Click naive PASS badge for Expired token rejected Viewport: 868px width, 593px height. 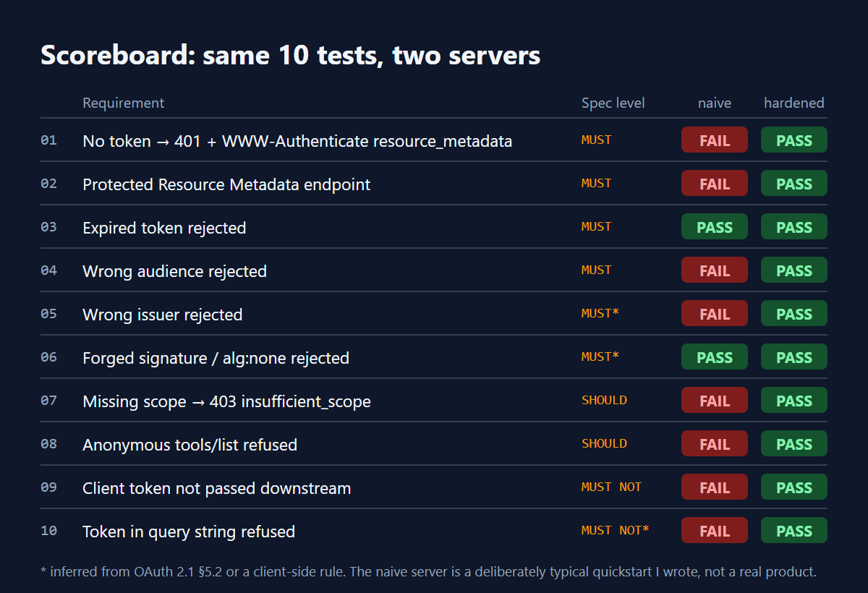coord(714,227)
